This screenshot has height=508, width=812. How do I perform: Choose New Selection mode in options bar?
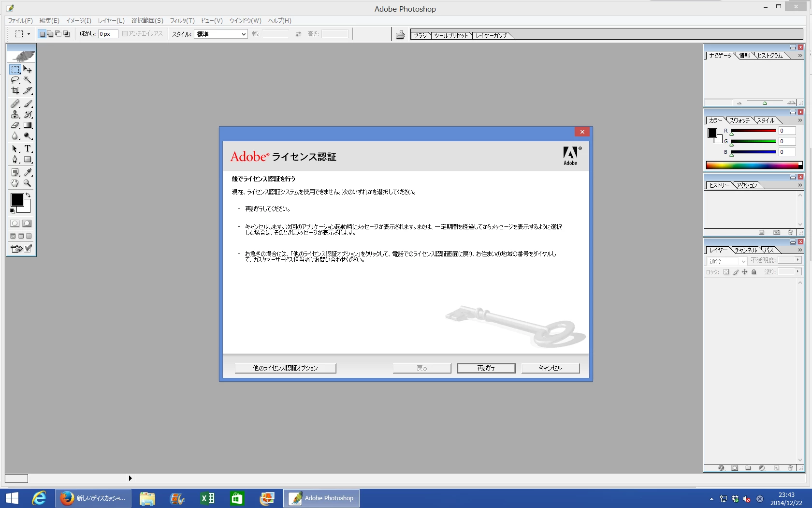[x=42, y=34]
